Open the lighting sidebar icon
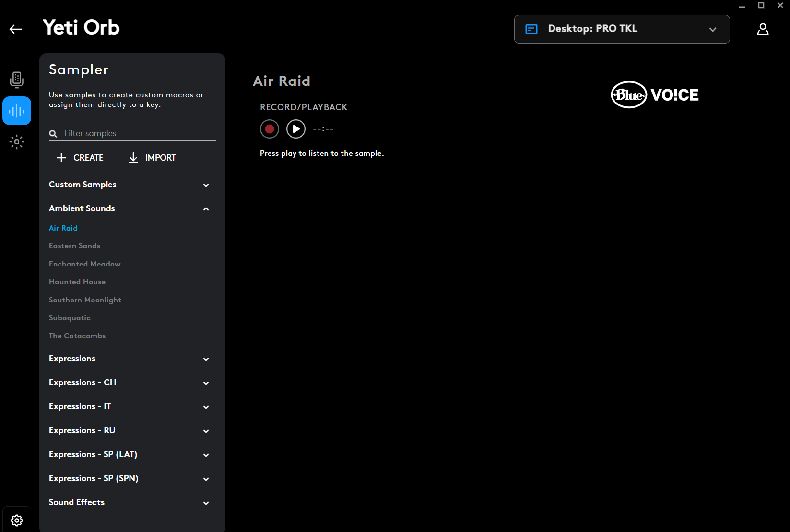The height and width of the screenshot is (532, 790). coord(17,142)
